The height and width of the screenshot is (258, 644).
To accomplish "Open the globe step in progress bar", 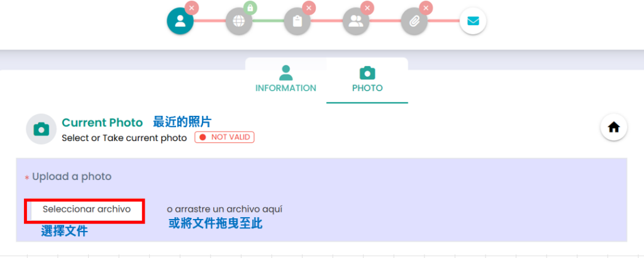I will (238, 21).
